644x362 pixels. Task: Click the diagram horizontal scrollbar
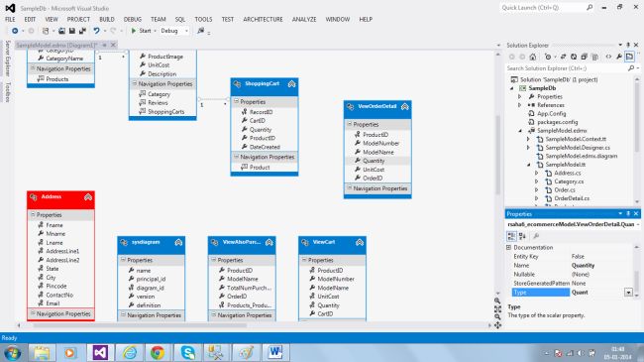click(x=140, y=325)
